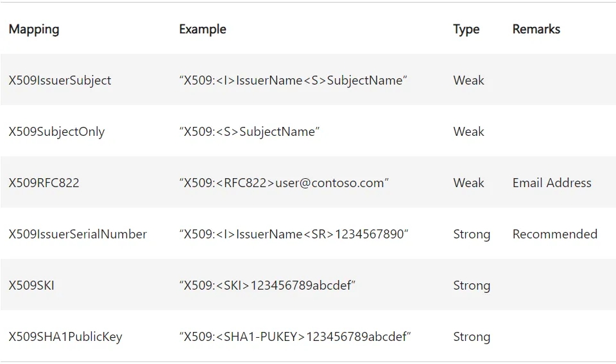Select the X509IssuerSubject mapping cell
This screenshot has width=616, height=364.
[60, 80]
